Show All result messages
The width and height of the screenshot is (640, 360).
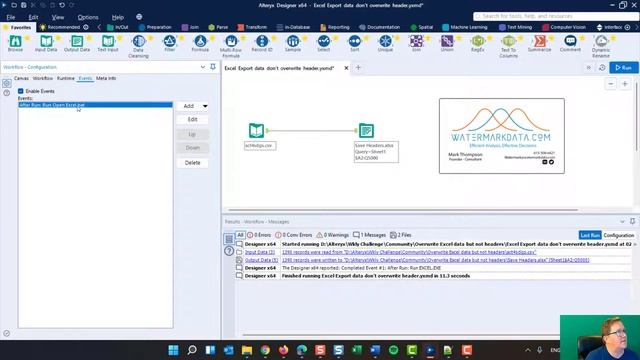point(240,235)
